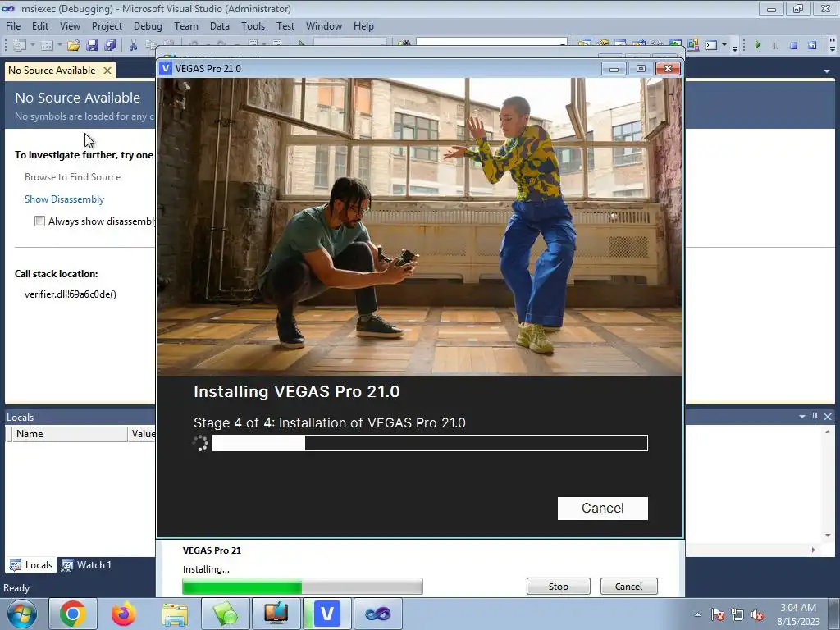Open the File menu
This screenshot has height=630, width=840.
pyautogui.click(x=13, y=25)
